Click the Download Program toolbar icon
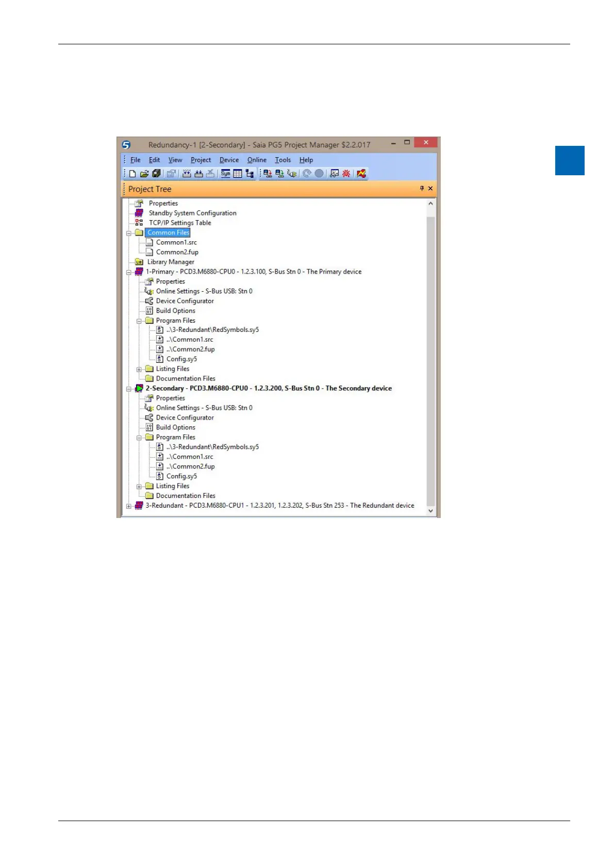This screenshot has height=868, width=614. click(x=268, y=174)
